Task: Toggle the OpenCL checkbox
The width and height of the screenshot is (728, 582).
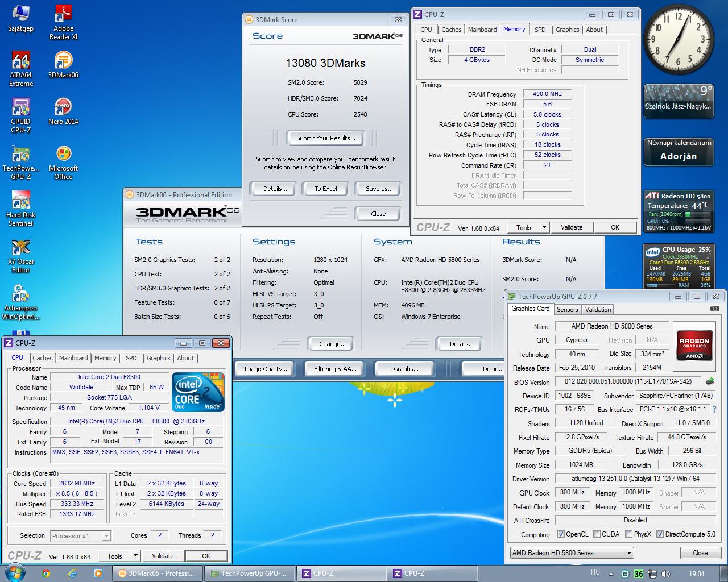Action: coord(561,534)
